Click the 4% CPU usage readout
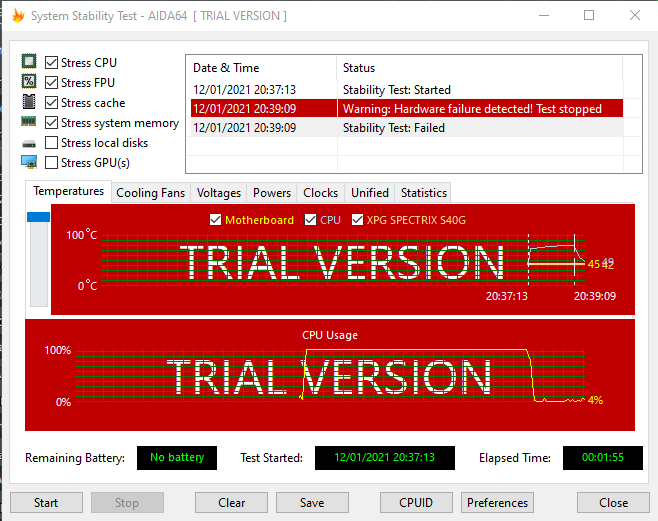Image resolution: width=658 pixels, height=521 pixels. pyautogui.click(x=595, y=400)
